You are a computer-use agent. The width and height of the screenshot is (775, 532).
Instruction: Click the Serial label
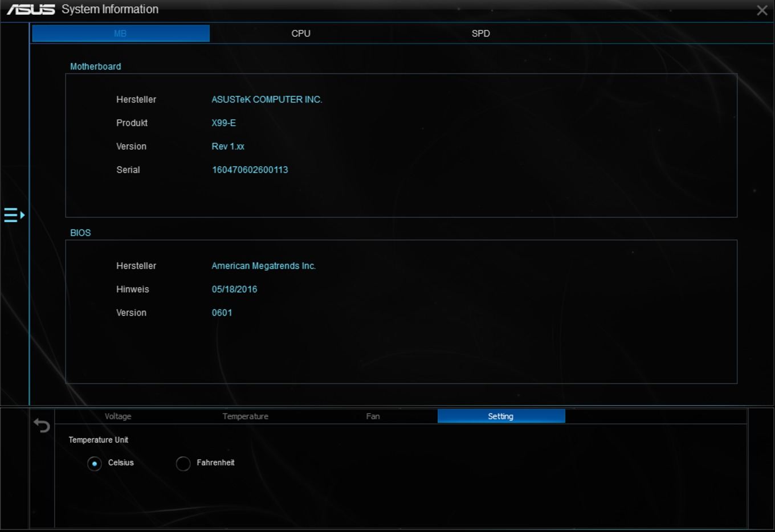click(128, 170)
